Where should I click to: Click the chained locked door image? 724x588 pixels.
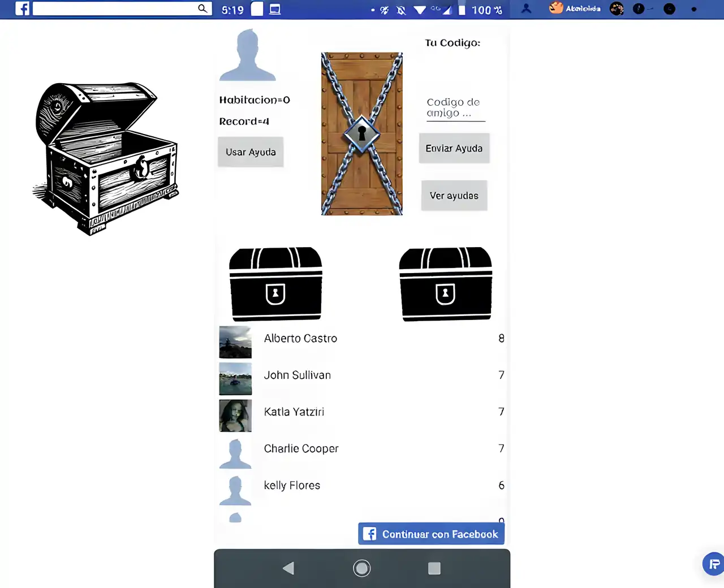tap(362, 134)
